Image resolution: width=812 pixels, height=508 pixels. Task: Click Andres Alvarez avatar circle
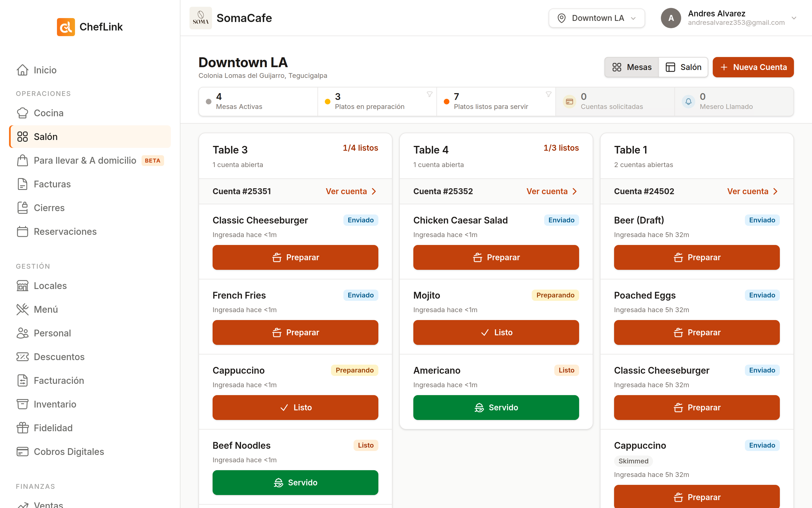[x=671, y=18]
